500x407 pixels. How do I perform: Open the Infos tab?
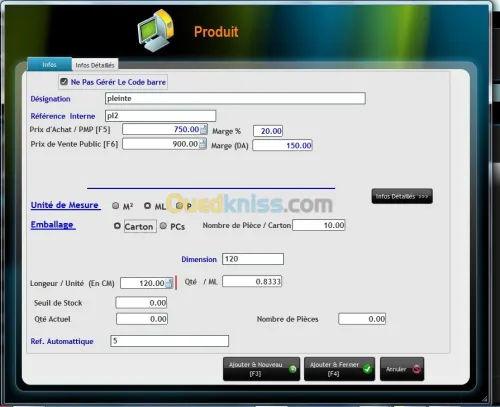pos(49,64)
